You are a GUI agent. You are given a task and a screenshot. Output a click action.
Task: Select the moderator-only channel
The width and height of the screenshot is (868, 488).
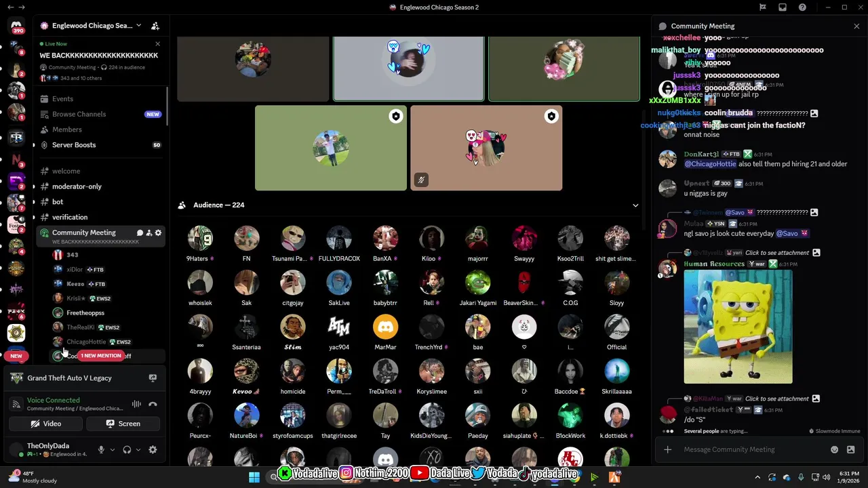[100, 186]
